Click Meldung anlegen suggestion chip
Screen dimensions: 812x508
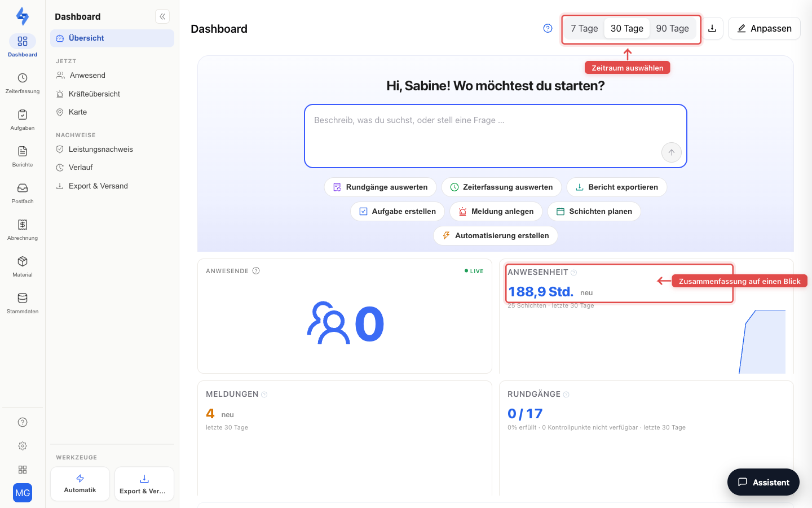click(x=496, y=212)
